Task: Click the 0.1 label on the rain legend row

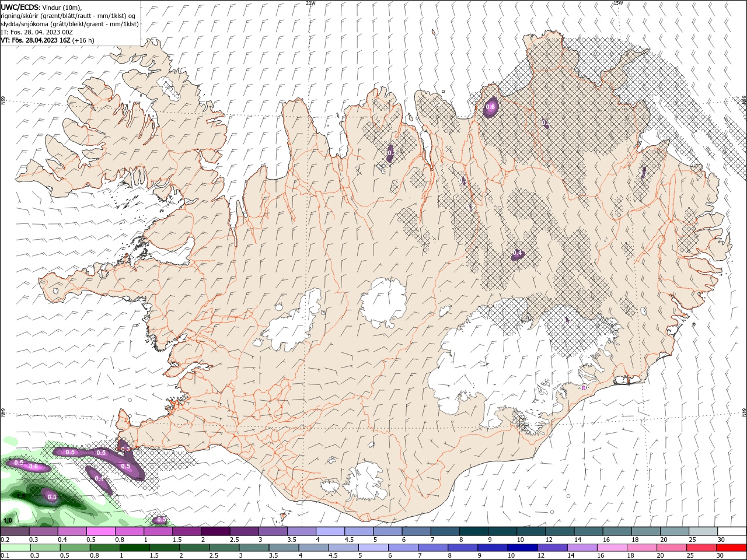Action: click(5, 556)
